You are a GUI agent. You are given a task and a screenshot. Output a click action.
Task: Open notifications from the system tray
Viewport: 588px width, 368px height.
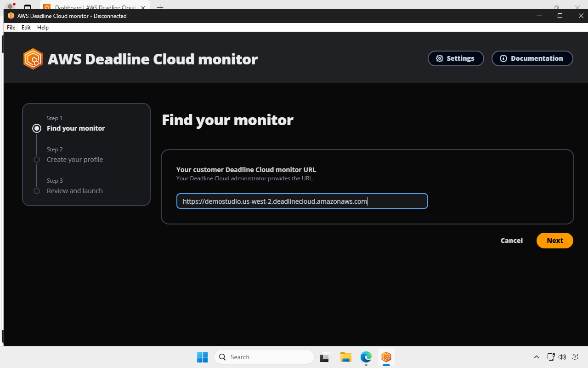(575, 357)
